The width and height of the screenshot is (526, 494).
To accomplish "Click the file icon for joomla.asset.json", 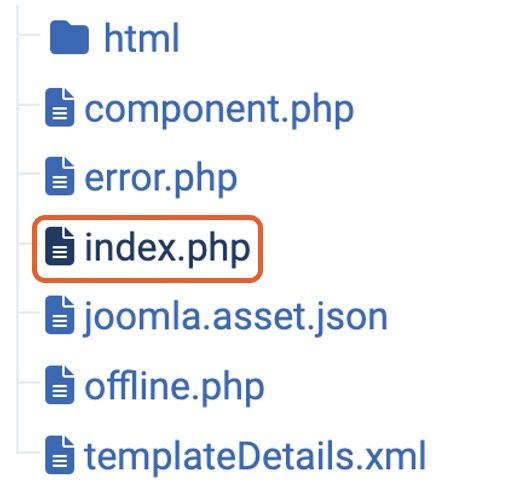I will click(60, 315).
